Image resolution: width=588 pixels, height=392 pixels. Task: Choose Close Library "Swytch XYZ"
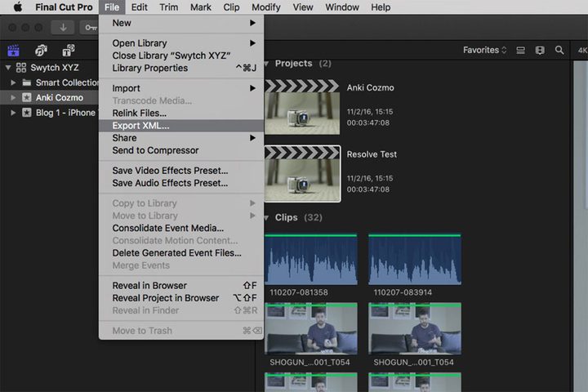click(181, 56)
